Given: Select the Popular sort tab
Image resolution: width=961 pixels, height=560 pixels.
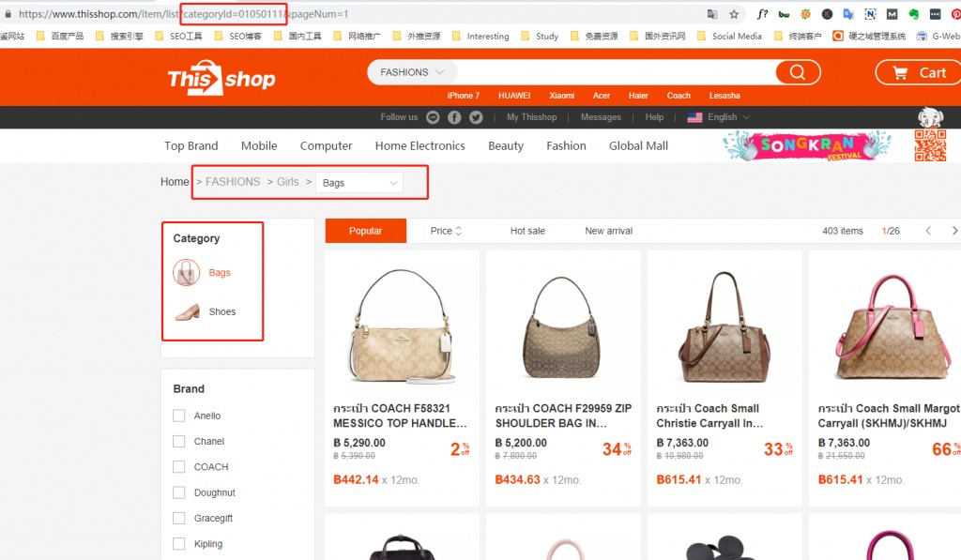Looking at the screenshot, I should [365, 231].
